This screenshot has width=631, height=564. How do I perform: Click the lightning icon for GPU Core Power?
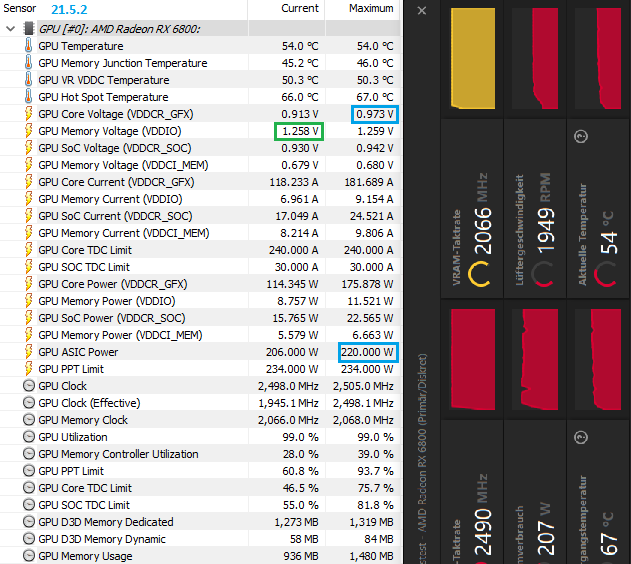pyautogui.click(x=29, y=284)
